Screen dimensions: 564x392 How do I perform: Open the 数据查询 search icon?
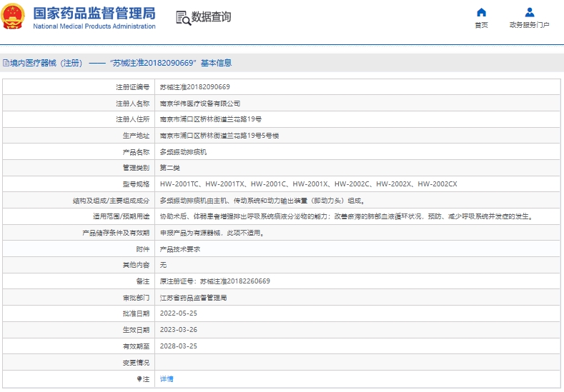tap(183, 18)
